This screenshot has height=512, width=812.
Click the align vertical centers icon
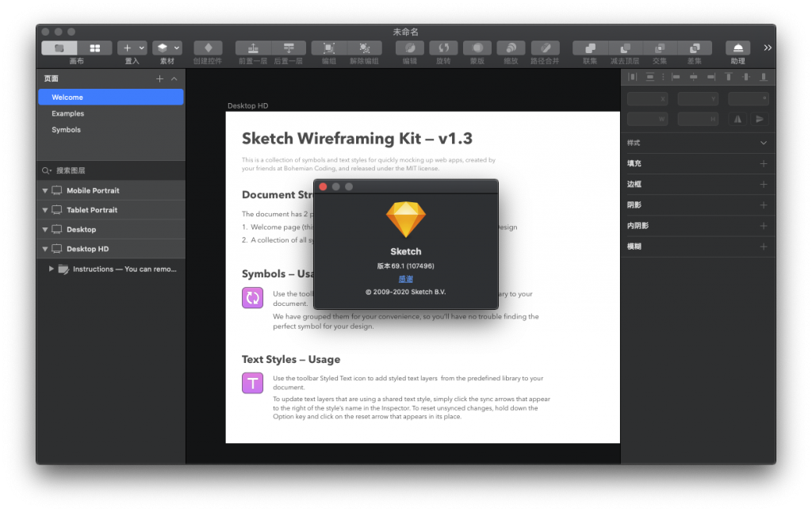pyautogui.click(x=745, y=77)
